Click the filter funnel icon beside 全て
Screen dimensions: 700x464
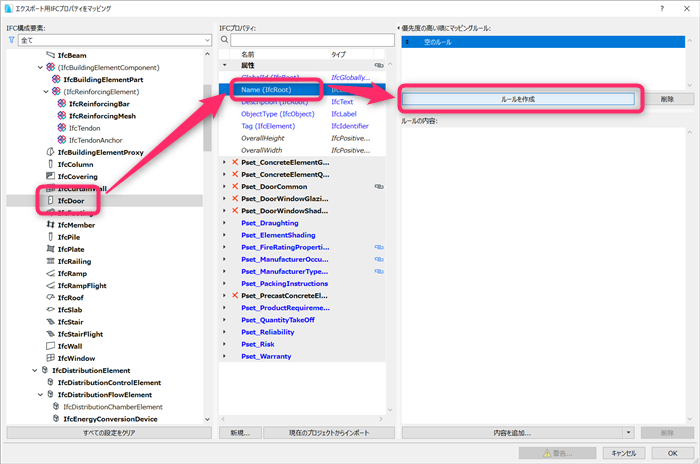coord(12,40)
